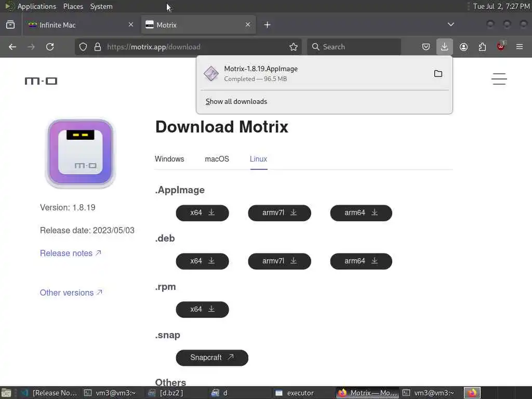Open the Places menu
Image resolution: width=532 pixels, height=399 pixels.
pyautogui.click(x=73, y=6)
